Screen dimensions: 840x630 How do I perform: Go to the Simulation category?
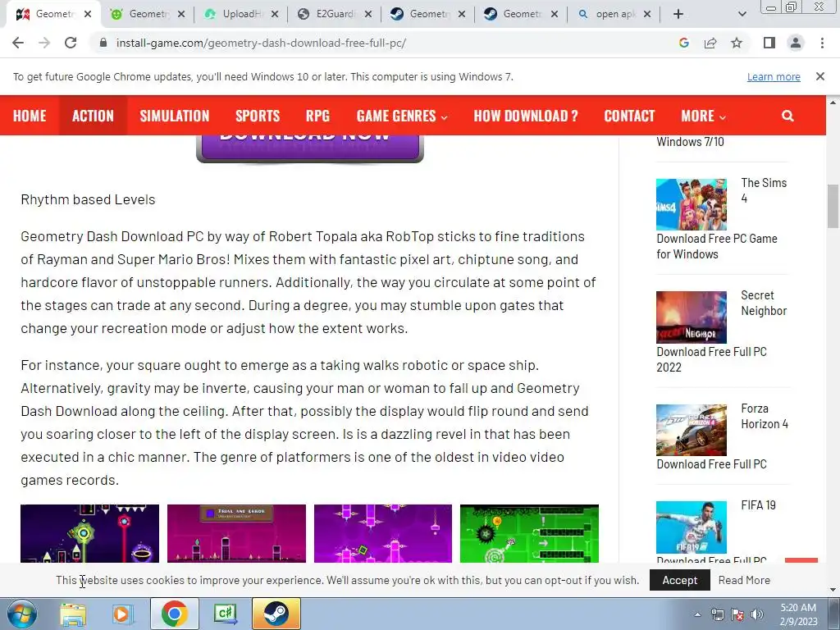click(x=175, y=116)
